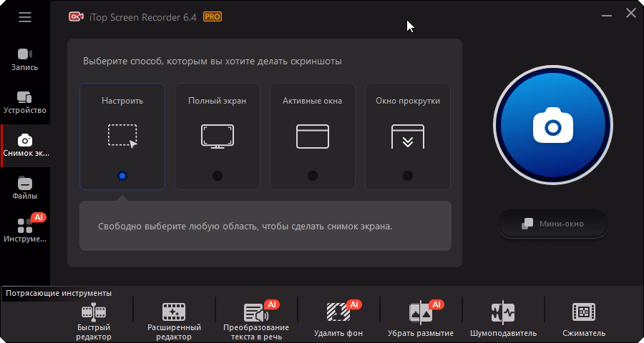644x343 pixels.
Task: Switch to the Устройство tab
Action: coord(25,102)
